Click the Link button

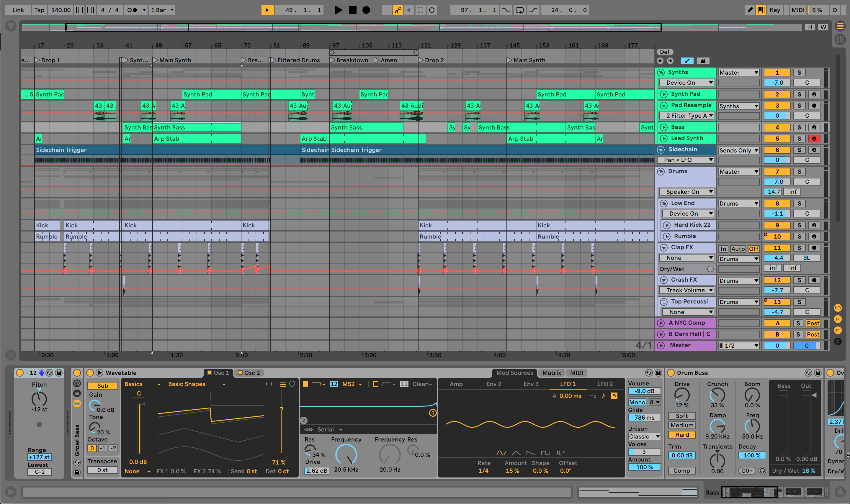click(18, 10)
